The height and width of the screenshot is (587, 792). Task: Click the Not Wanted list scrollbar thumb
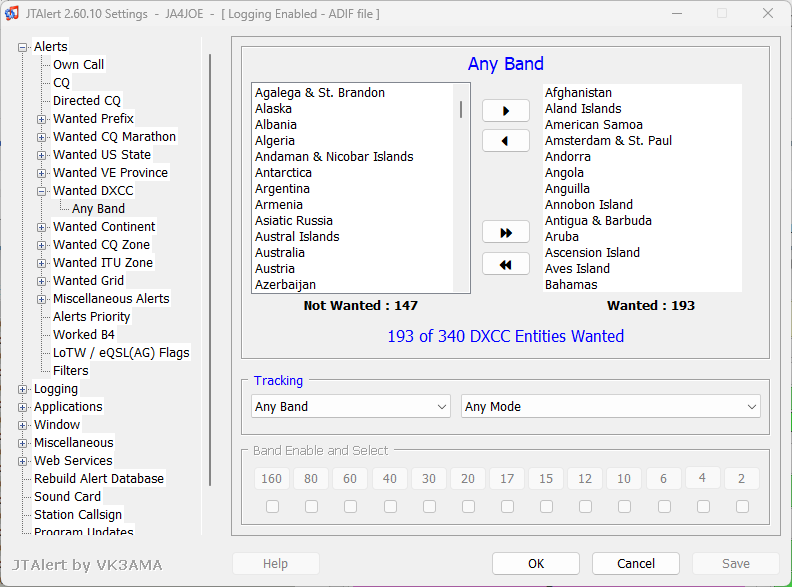coord(461,110)
